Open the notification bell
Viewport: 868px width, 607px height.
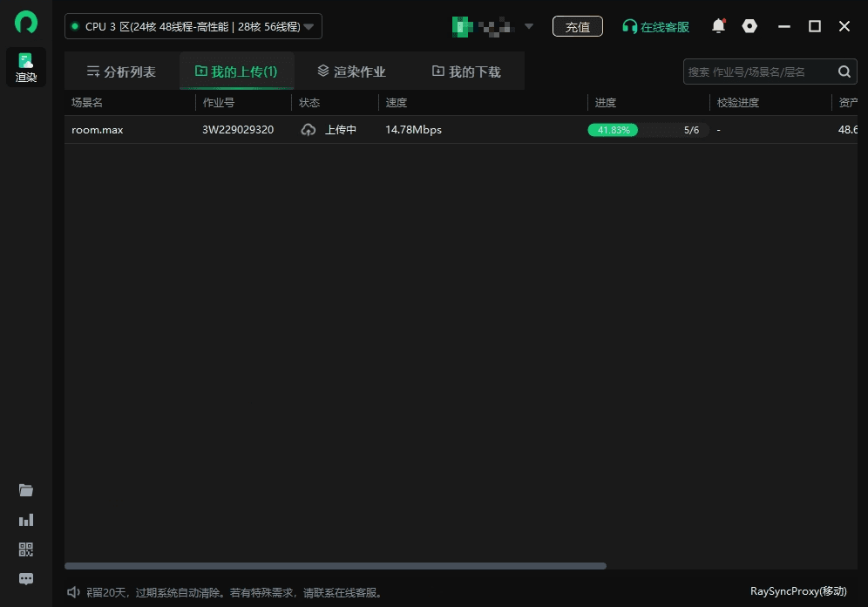pos(718,26)
